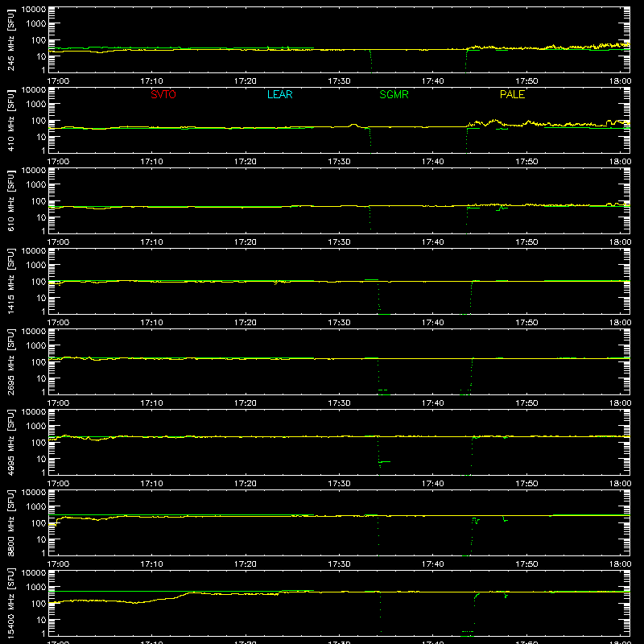This screenshot has height=644, width=644.
Task: Select the 4995 MHz [SFU] axis title
Action: point(11,442)
